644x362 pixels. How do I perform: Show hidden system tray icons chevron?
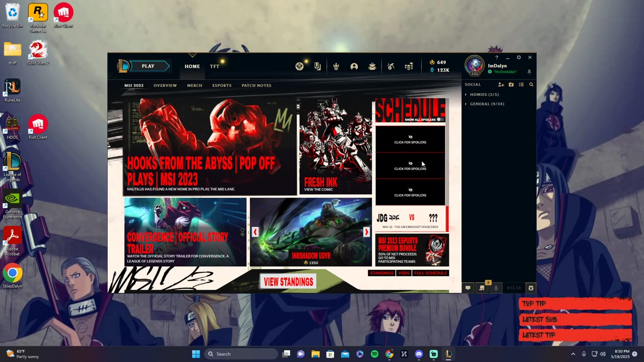pos(573,354)
